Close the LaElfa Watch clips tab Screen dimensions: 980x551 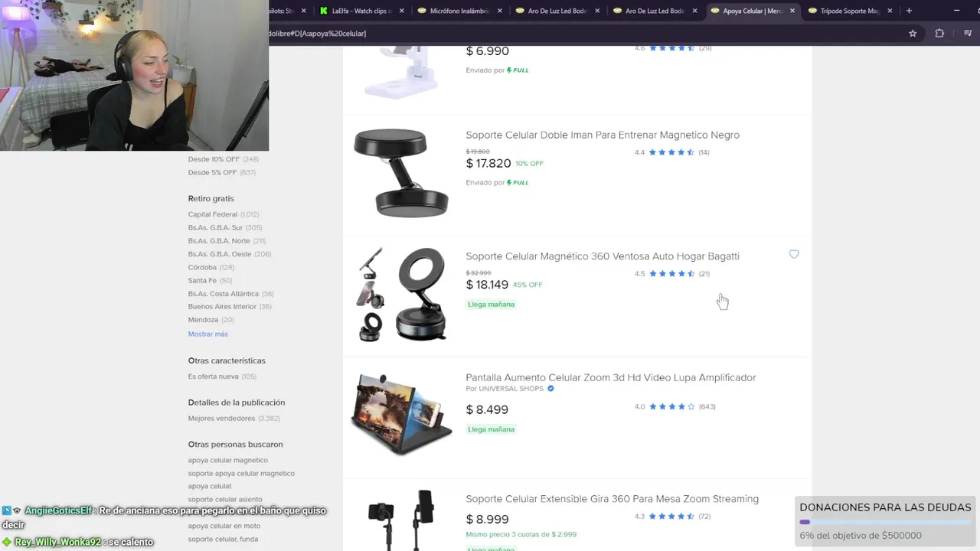coord(403,11)
